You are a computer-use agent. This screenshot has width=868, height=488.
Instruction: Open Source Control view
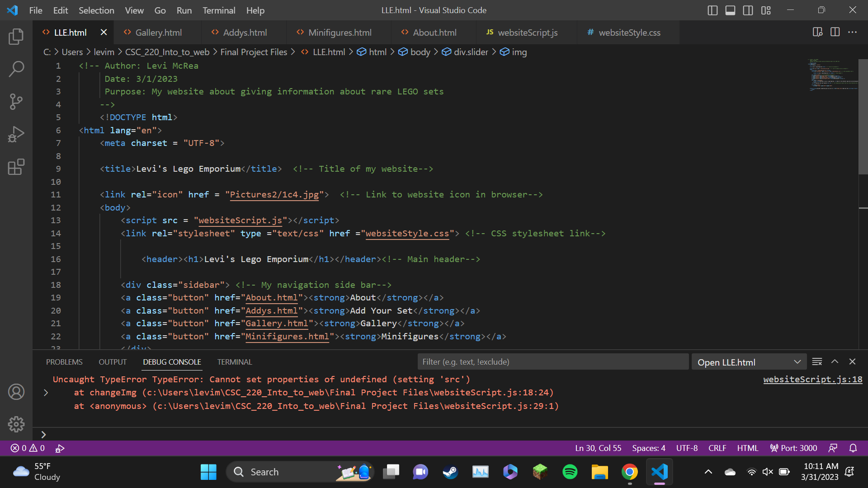point(16,102)
